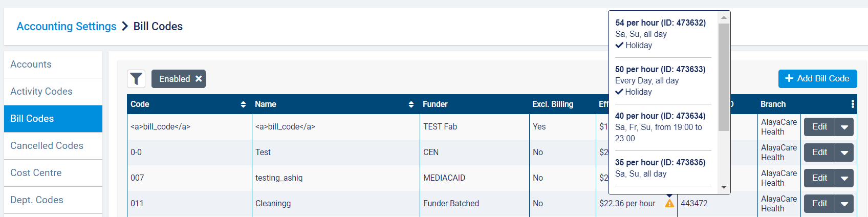The height and width of the screenshot is (217, 868).
Task: Expand Edit dropdown for testing_ashiq row
Action: [x=844, y=178]
